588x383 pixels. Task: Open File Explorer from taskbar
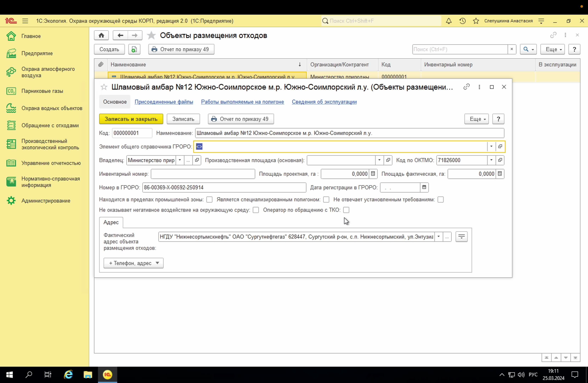[x=88, y=375]
